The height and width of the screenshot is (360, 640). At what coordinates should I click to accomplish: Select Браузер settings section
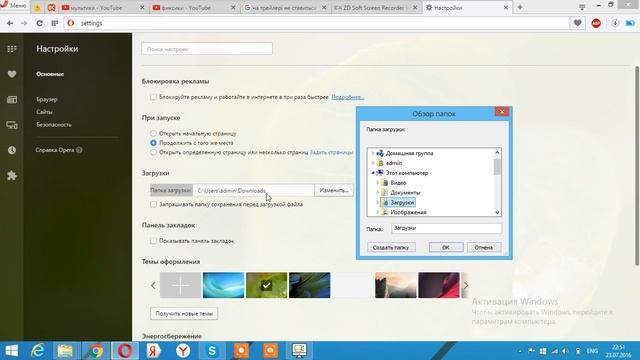[47, 99]
